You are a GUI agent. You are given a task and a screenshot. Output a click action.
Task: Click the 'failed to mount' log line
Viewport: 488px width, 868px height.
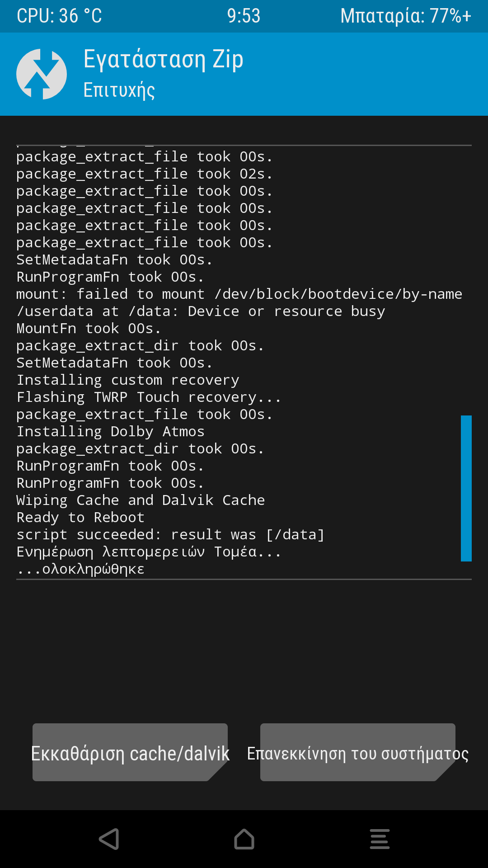click(x=239, y=294)
